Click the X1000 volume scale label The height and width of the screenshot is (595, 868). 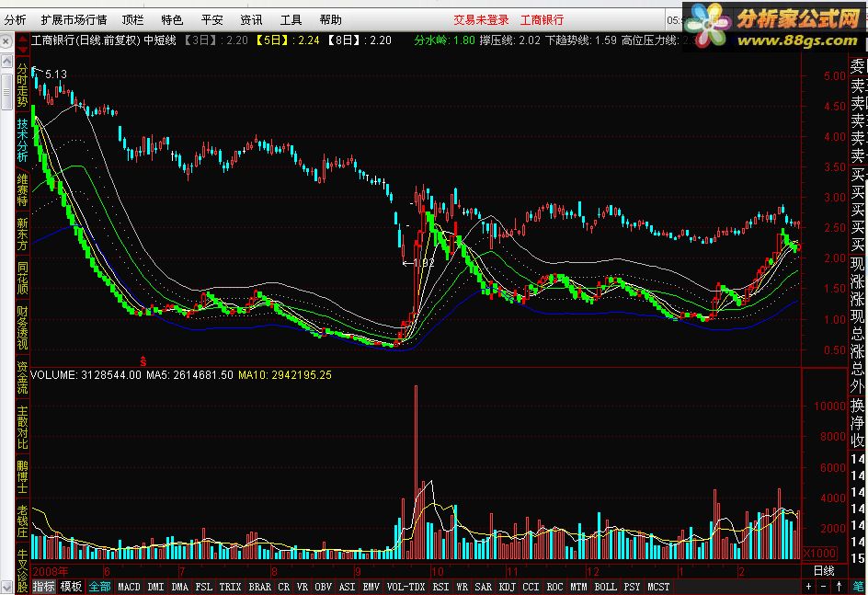pyautogui.click(x=819, y=553)
